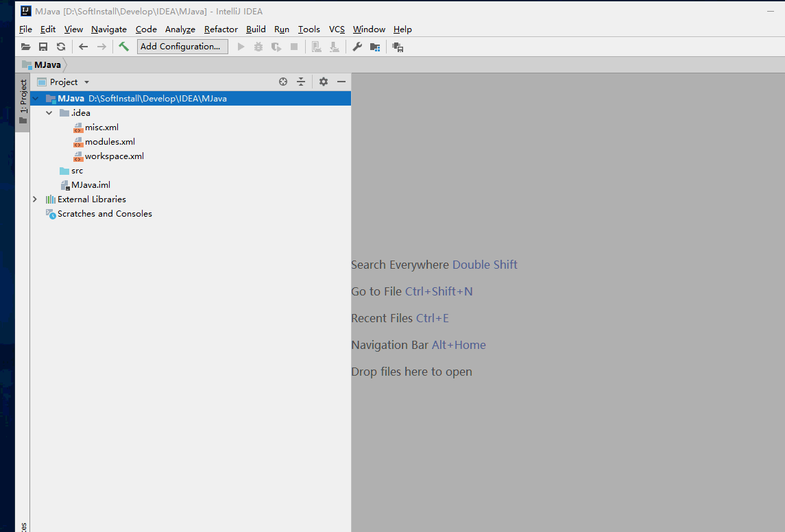
Task: Build project with the hammer icon
Action: click(x=123, y=47)
